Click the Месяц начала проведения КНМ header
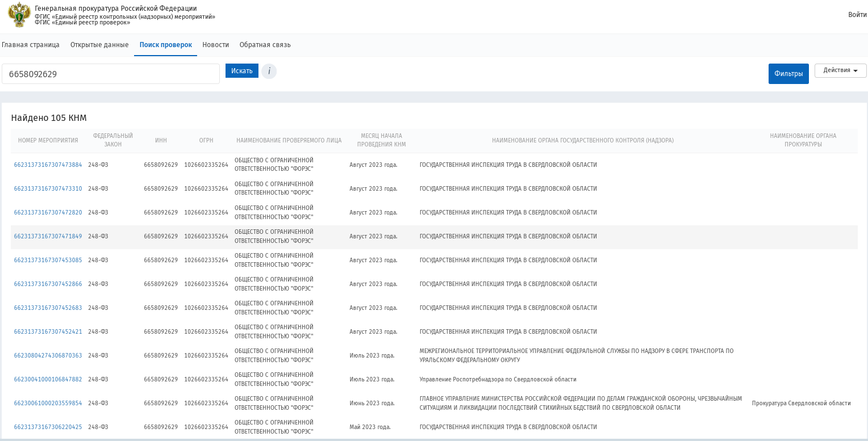This screenshot has width=868, height=441. coord(382,140)
